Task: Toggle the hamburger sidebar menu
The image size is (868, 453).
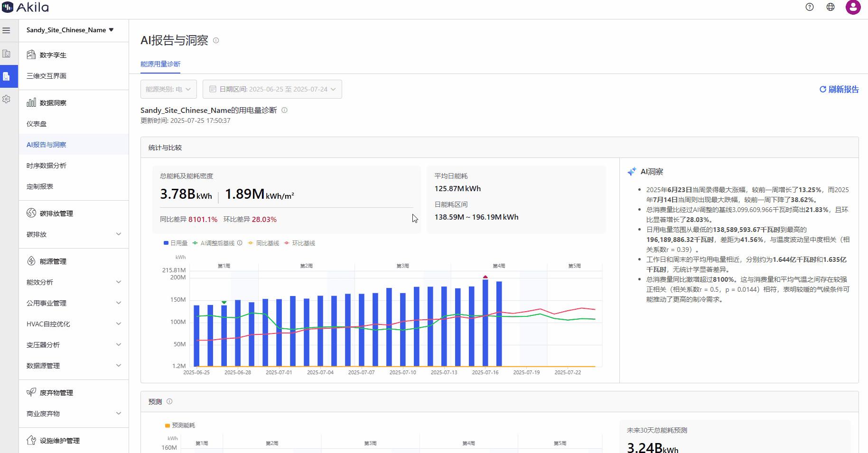Action: [6, 30]
